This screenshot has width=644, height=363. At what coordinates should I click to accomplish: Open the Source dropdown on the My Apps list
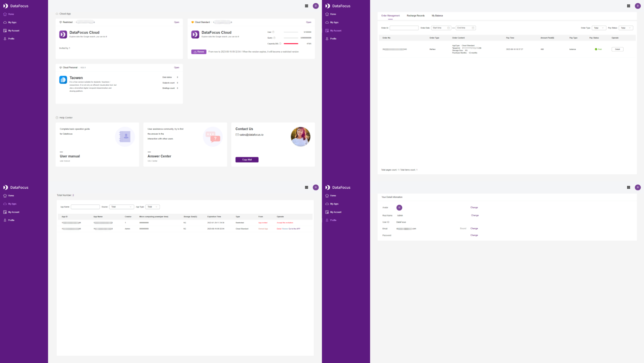pyautogui.click(x=121, y=207)
